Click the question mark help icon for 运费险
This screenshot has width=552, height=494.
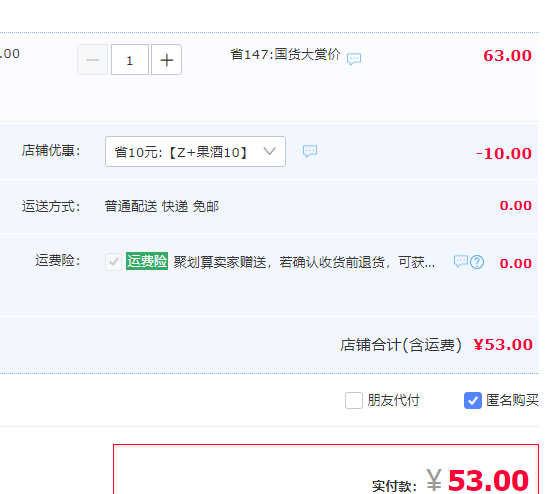pos(477,262)
